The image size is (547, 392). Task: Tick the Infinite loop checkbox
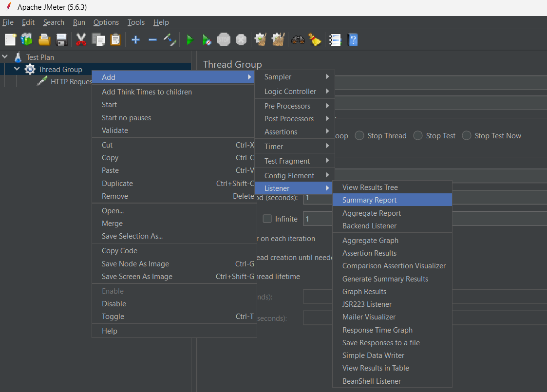click(x=267, y=219)
